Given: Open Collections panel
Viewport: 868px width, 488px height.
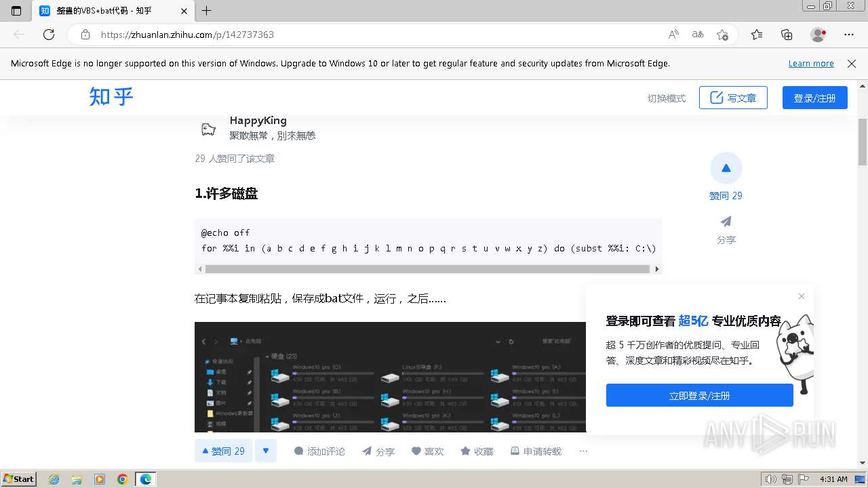Looking at the screenshot, I should [787, 35].
